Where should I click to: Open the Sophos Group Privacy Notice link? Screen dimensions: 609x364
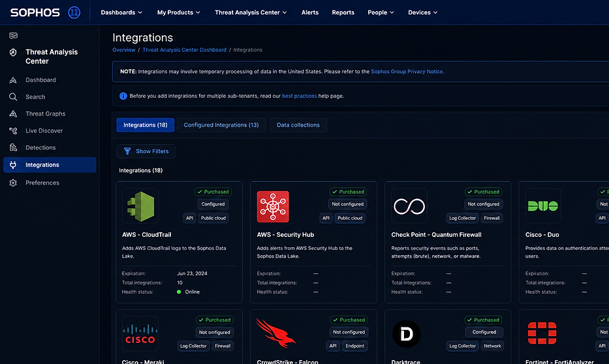(x=407, y=71)
